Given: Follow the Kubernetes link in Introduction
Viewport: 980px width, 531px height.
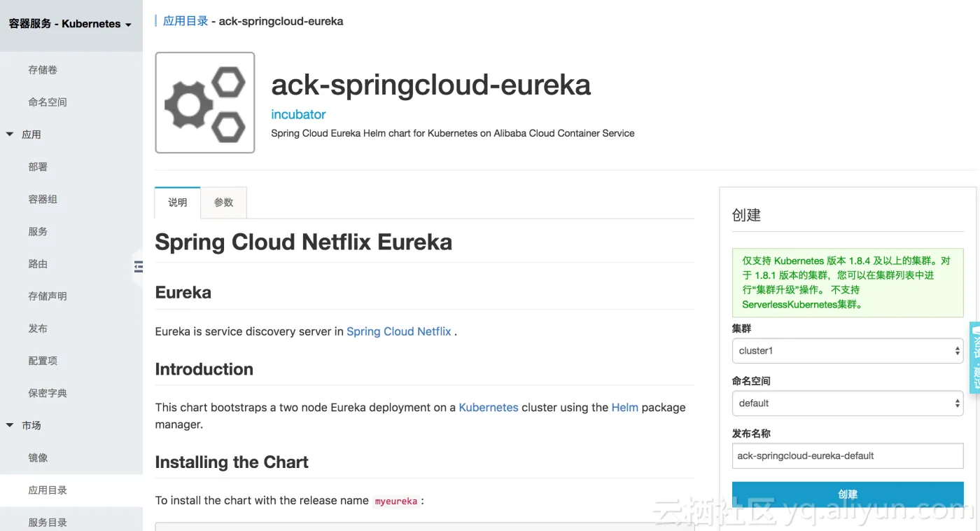Looking at the screenshot, I should coord(489,407).
